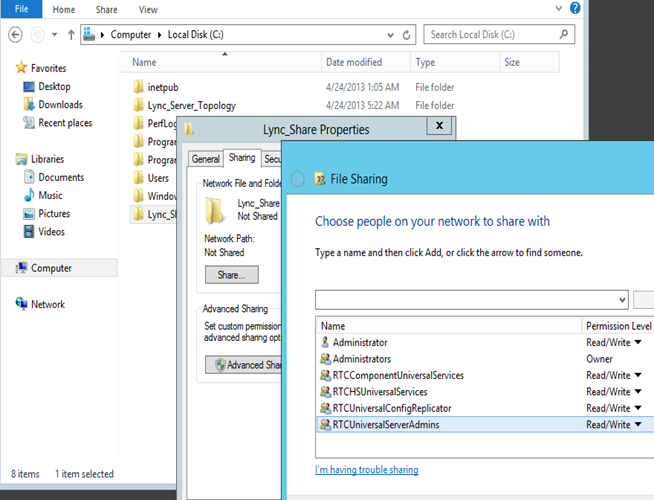Click Computer in the address bar path

131,35
